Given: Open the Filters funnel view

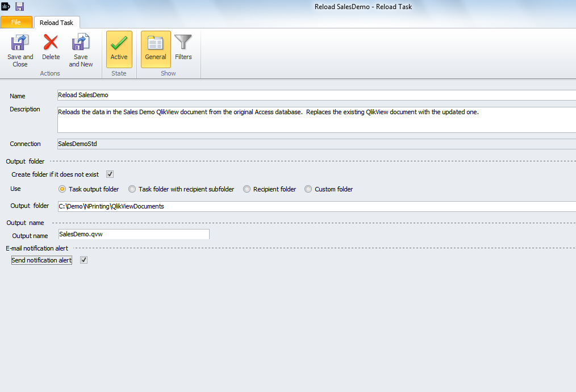Looking at the screenshot, I should click(x=183, y=47).
